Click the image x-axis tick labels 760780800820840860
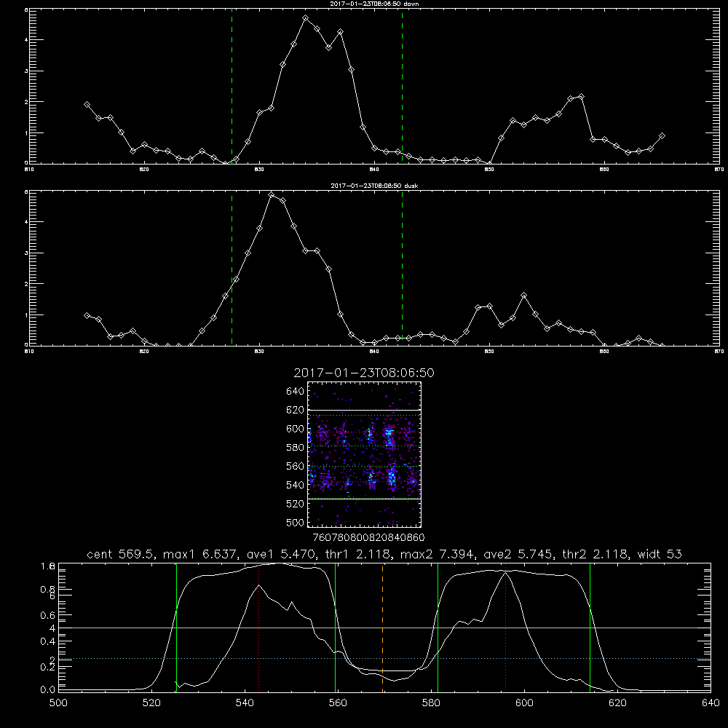 tap(369, 537)
